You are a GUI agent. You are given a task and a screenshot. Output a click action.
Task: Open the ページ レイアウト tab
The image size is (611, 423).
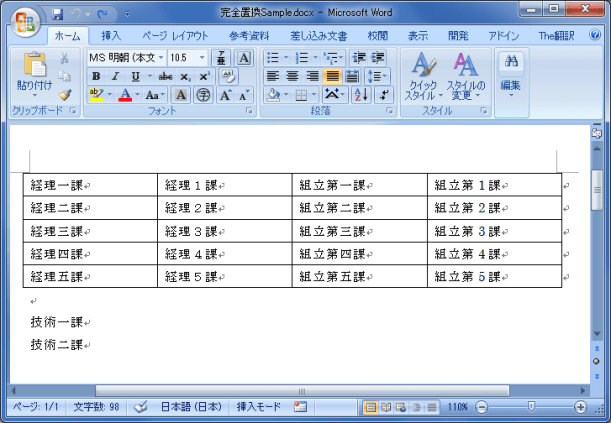[x=175, y=35]
